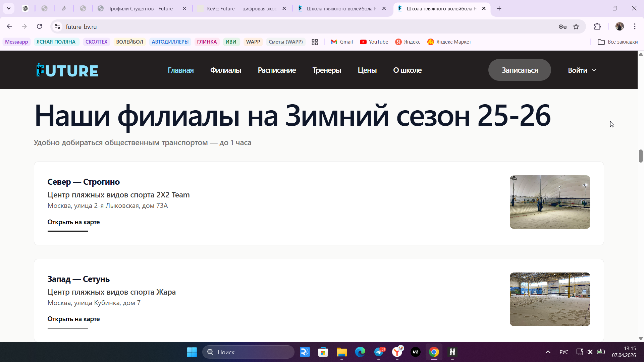The width and height of the screenshot is (644, 362).
Task: Open the browser Extensions puzzle icon
Action: [598, 26]
